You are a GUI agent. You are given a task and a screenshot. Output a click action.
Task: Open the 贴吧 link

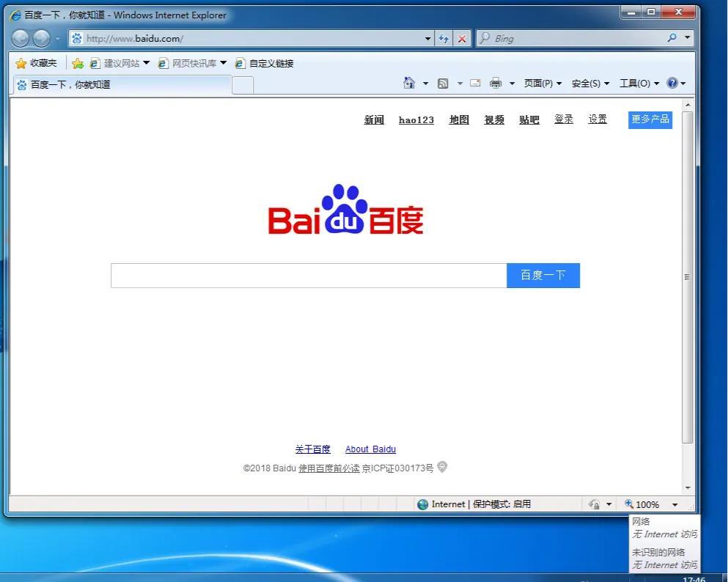(x=529, y=119)
